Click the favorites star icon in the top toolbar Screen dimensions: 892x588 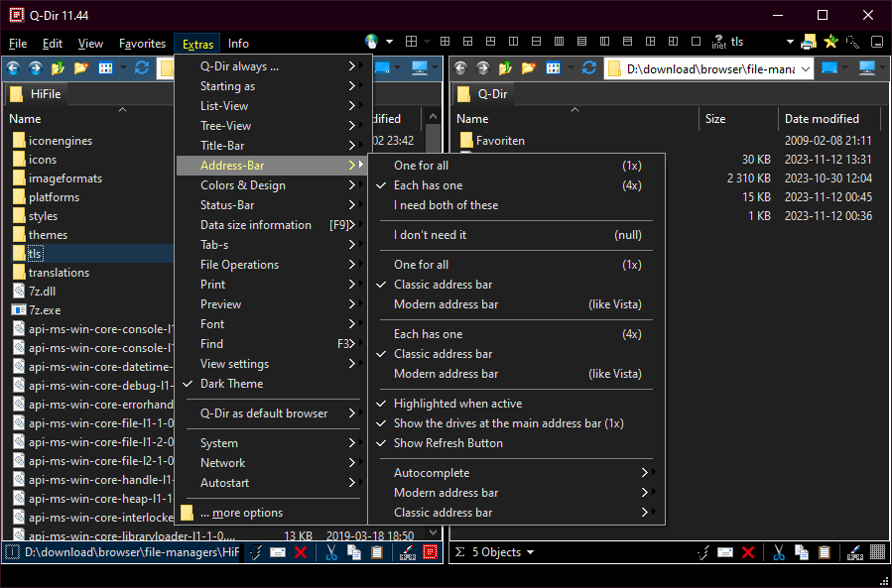pyautogui.click(x=830, y=42)
